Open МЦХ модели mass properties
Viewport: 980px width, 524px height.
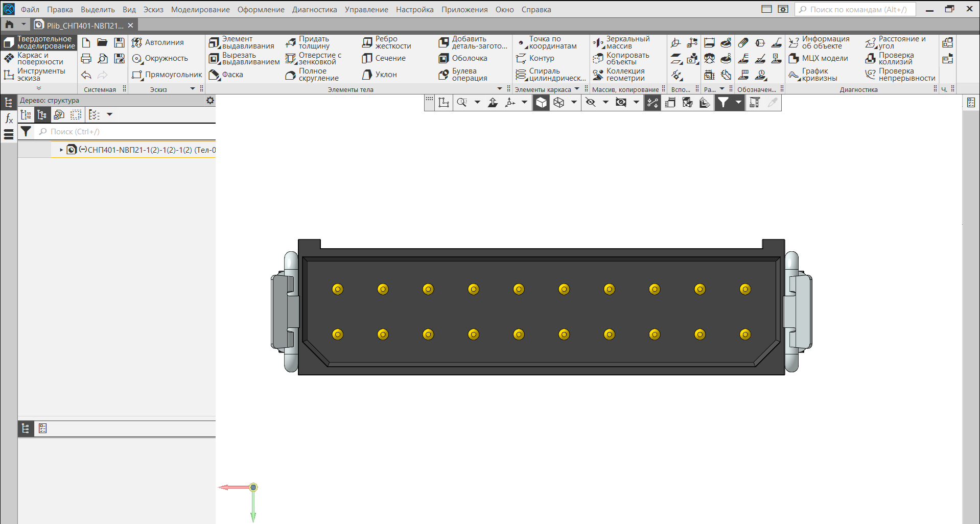click(x=819, y=59)
